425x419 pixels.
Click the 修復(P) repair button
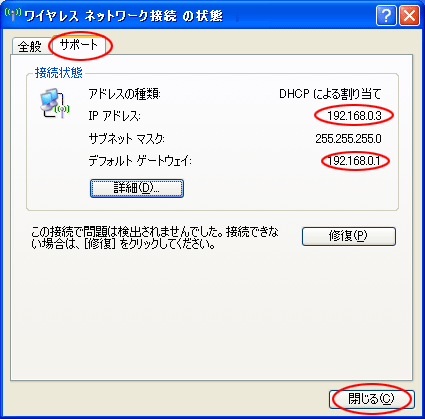coord(349,236)
